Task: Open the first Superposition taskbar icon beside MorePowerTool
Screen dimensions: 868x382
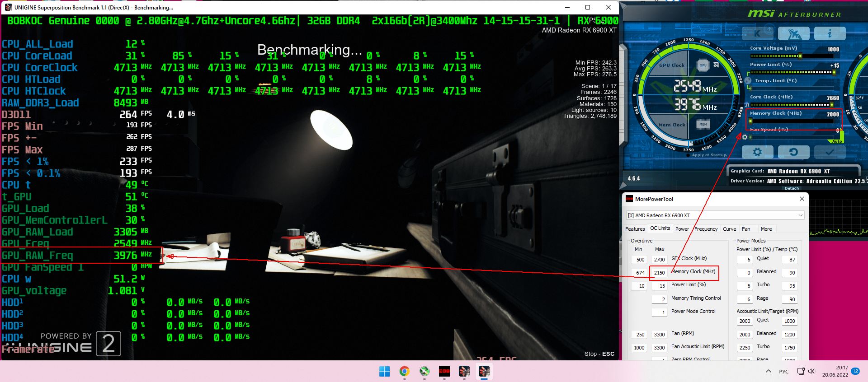Action: 464,372
